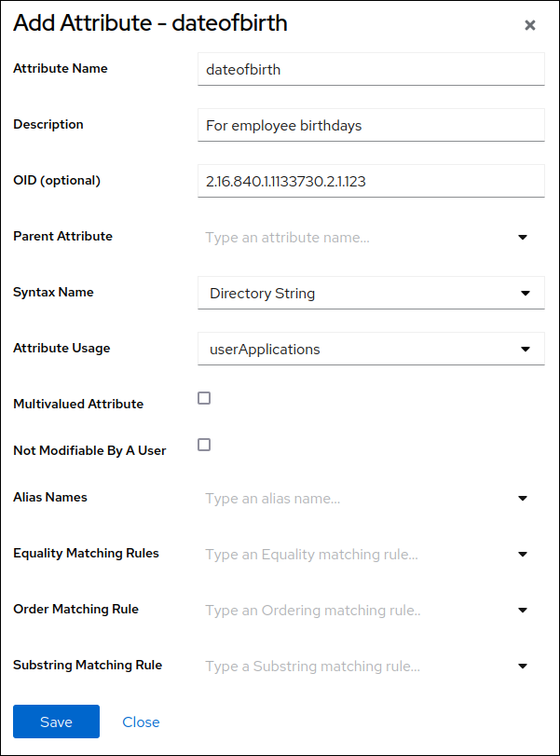
Task: Click the Attribute Name text field
Action: pyautogui.click(x=370, y=69)
